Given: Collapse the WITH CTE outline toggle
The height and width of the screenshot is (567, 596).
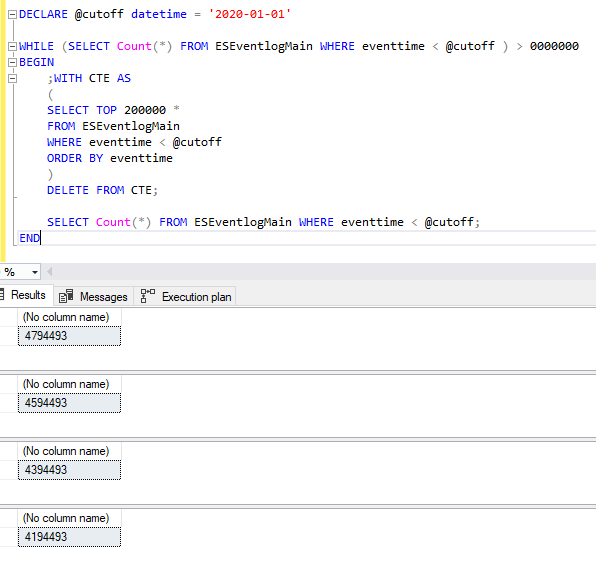Looking at the screenshot, I should 13,79.
